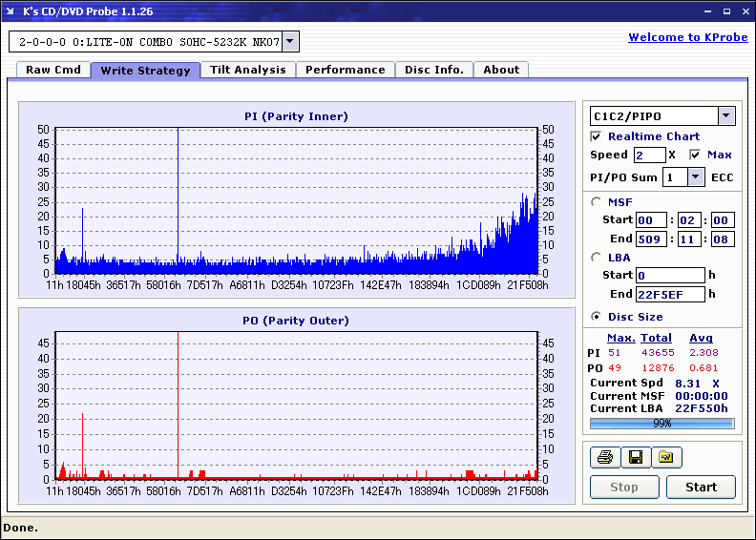Minimize the KProbe window
756x540 pixels.
(707, 11)
